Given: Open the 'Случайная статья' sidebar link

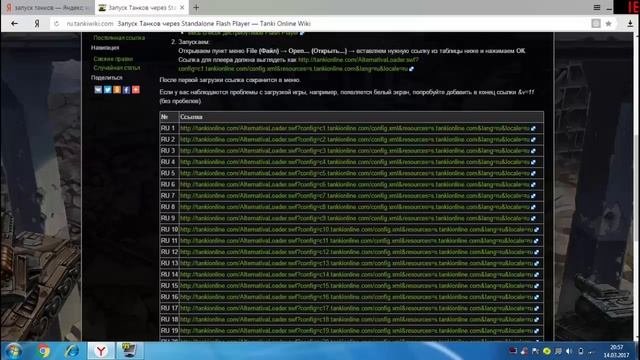Looking at the screenshot, I should click(x=117, y=68).
